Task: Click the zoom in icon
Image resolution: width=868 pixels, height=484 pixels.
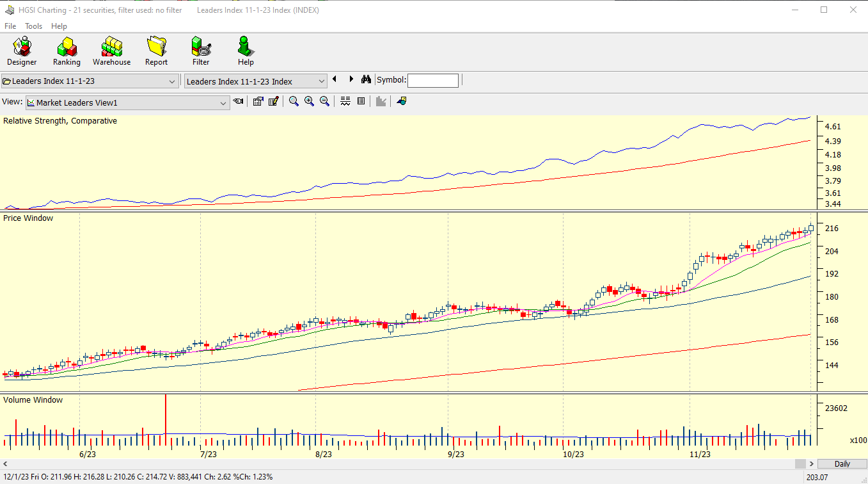Action: click(309, 101)
